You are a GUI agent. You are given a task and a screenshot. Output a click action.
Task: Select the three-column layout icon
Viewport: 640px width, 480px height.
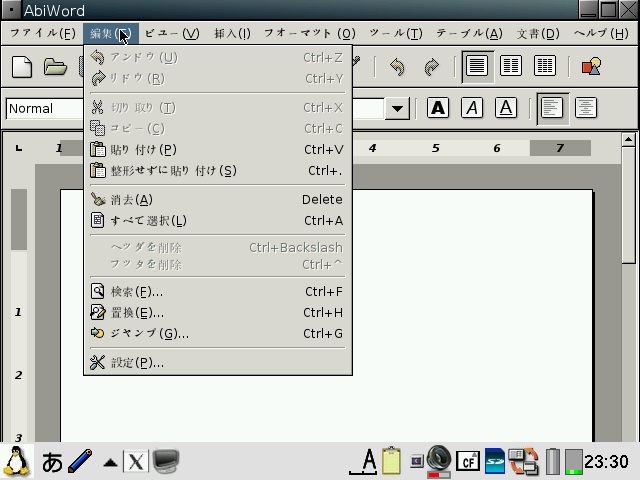pyautogui.click(x=545, y=67)
